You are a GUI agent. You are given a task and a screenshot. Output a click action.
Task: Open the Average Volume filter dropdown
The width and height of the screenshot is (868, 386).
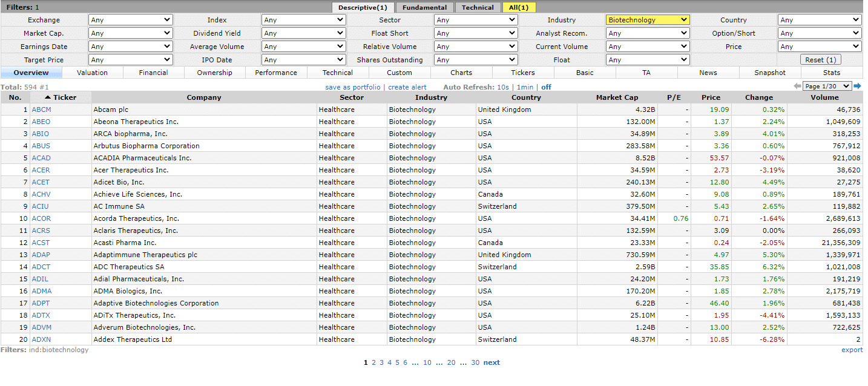pos(303,47)
